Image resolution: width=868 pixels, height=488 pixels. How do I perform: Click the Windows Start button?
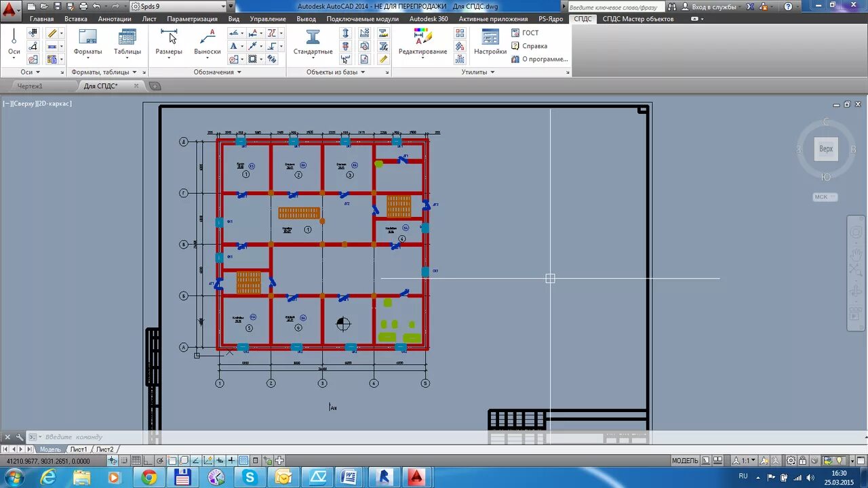coord(13,477)
